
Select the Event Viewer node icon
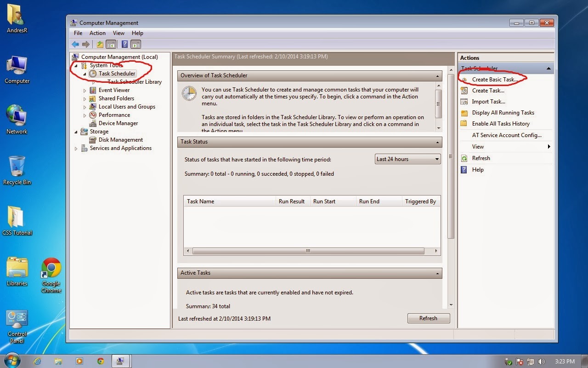click(93, 90)
